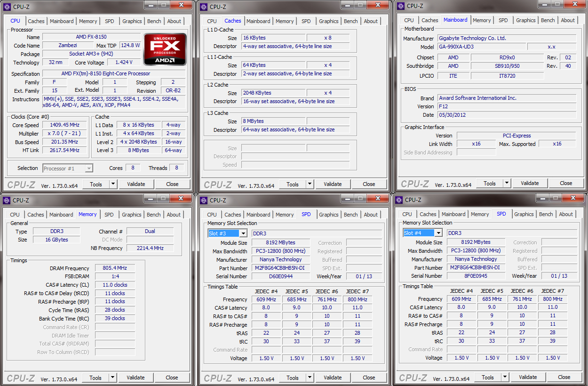
Task: Click the CPU-Z title icon in CPU window
Action: coord(8,7)
